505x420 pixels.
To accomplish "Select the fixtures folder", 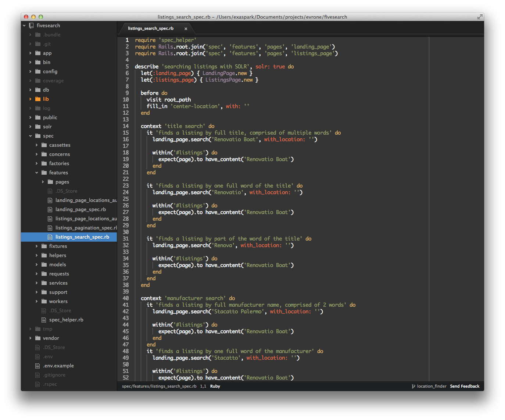I will coord(58,246).
